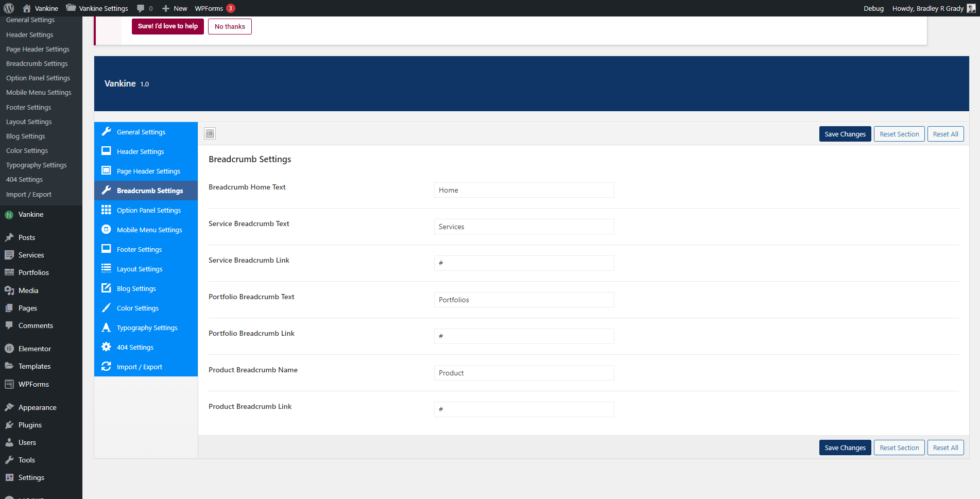Image resolution: width=980 pixels, height=499 pixels.
Task: Select the Blog Settings panel tab
Action: pos(136,288)
